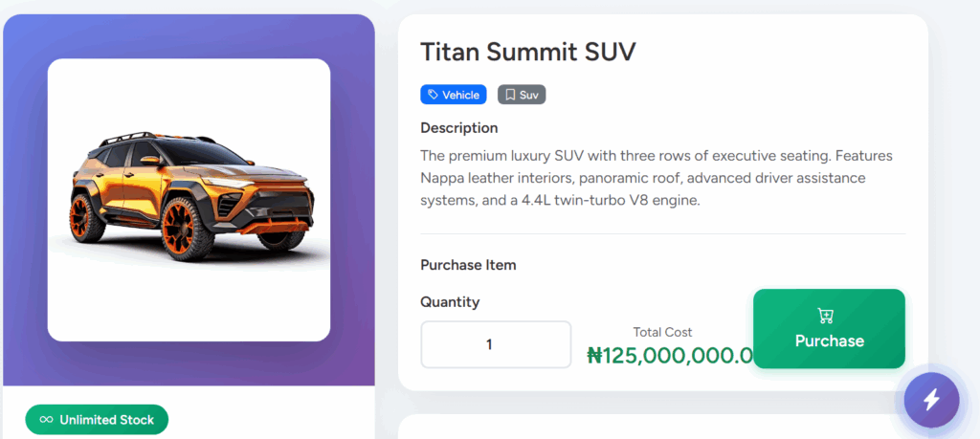Select the Suv subcategory label
Viewport: 980px width, 439px height.
(528, 95)
